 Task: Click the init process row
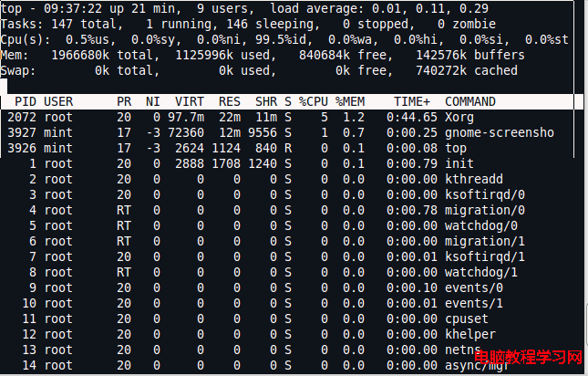coord(286,164)
